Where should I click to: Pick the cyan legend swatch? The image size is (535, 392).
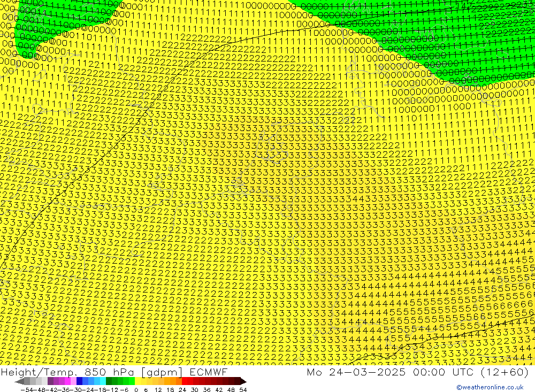tap(103, 381)
